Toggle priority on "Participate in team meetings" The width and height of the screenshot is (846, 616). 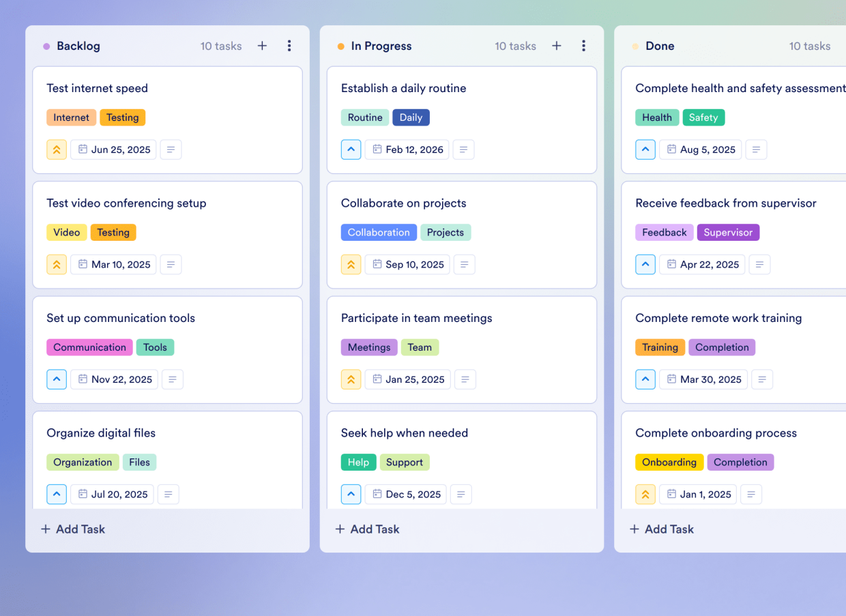351,379
